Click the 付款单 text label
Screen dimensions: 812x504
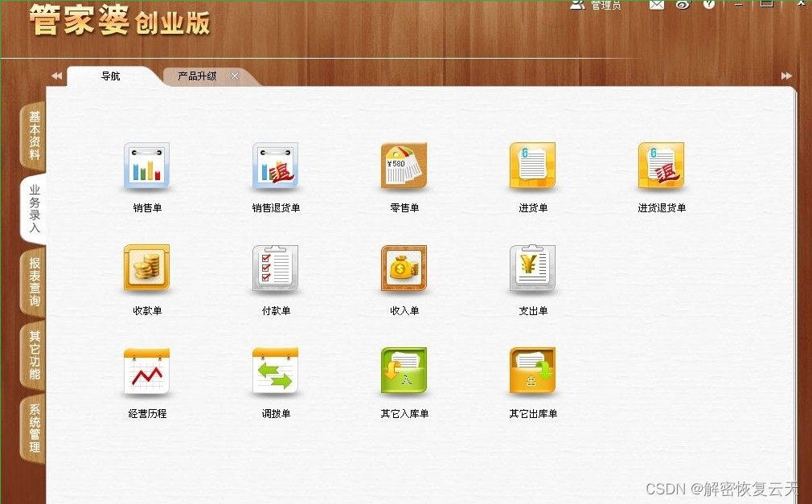pos(276,311)
